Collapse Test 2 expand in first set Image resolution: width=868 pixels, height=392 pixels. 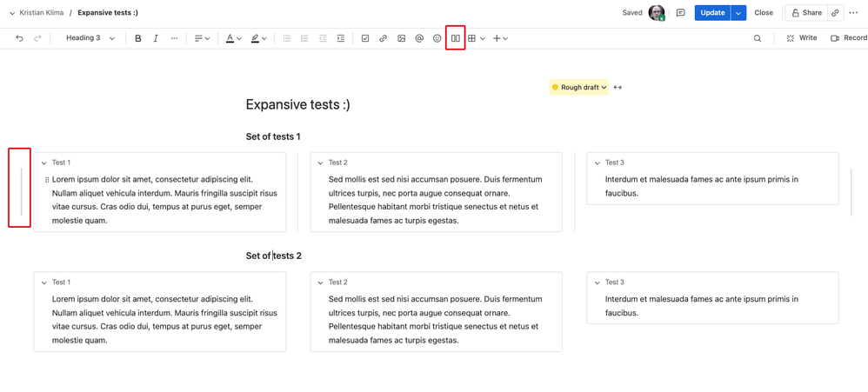pos(320,163)
